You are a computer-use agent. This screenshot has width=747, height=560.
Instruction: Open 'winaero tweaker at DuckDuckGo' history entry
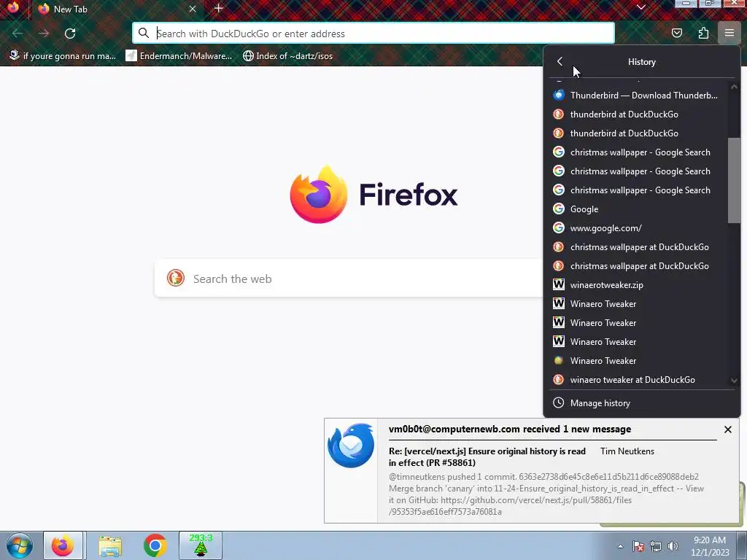click(x=638, y=379)
